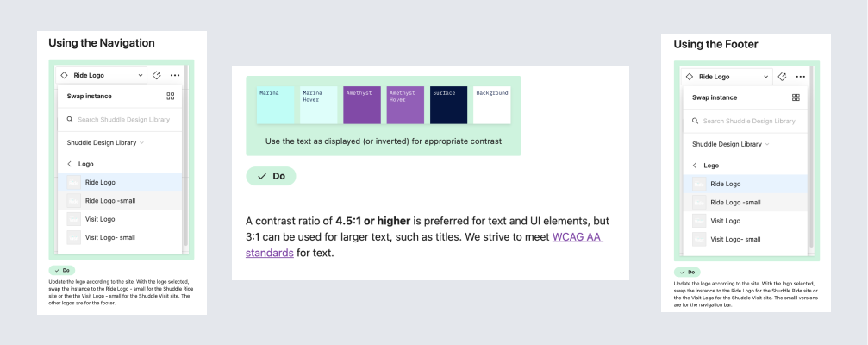This screenshot has width=868, height=345.
Task: Go back from Logo in the Footer panel
Action: [x=695, y=166]
